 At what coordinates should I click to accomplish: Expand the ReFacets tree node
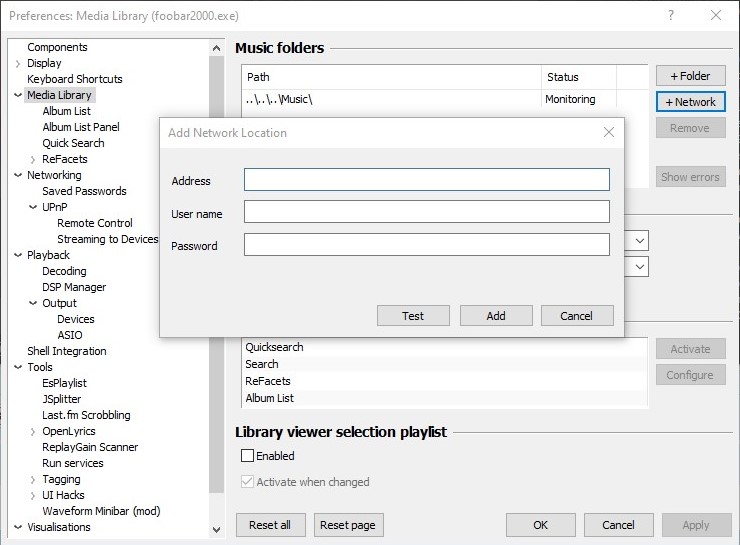coord(33,159)
